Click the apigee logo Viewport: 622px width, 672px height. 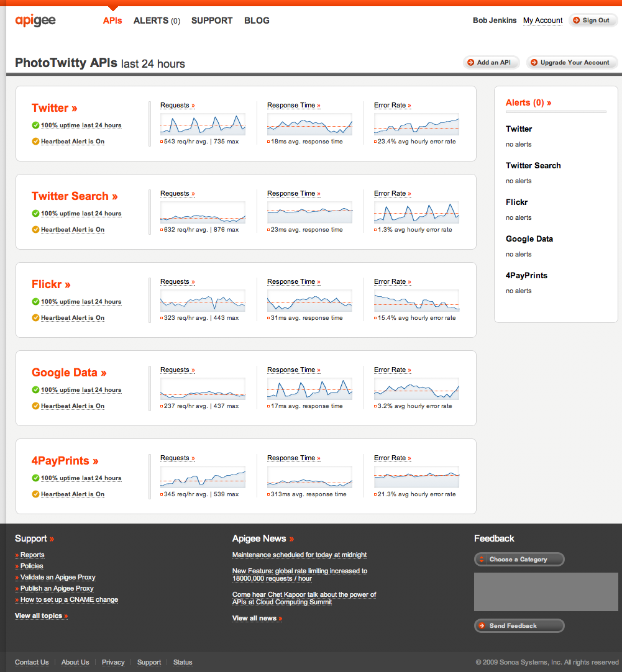[35, 20]
